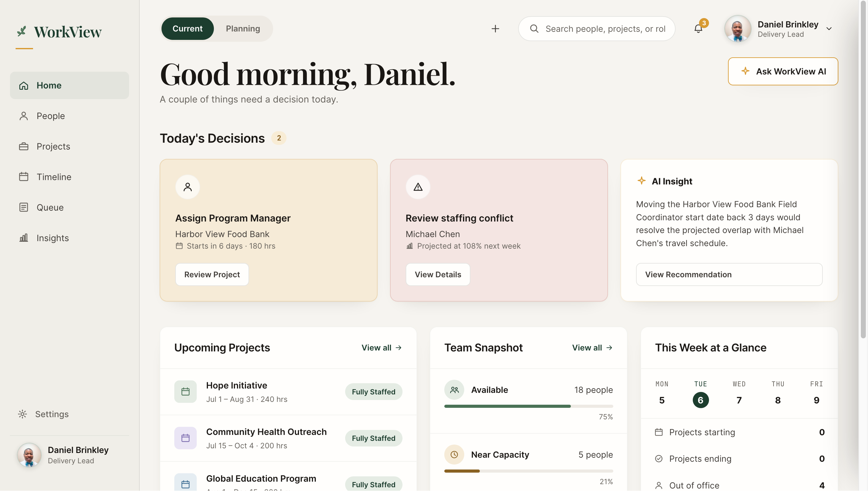Click the Near Capacity clock icon
The height and width of the screenshot is (491, 868).
454,455
